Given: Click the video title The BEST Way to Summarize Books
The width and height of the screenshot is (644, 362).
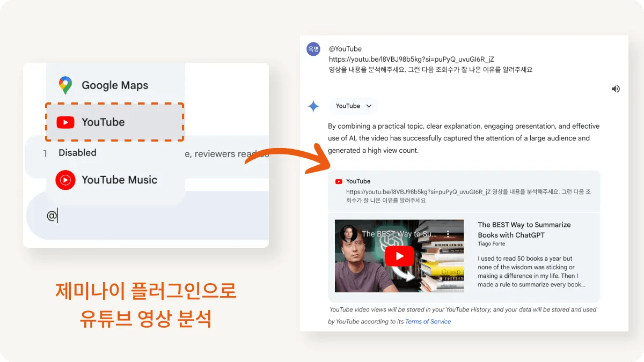Looking at the screenshot, I should tap(524, 230).
